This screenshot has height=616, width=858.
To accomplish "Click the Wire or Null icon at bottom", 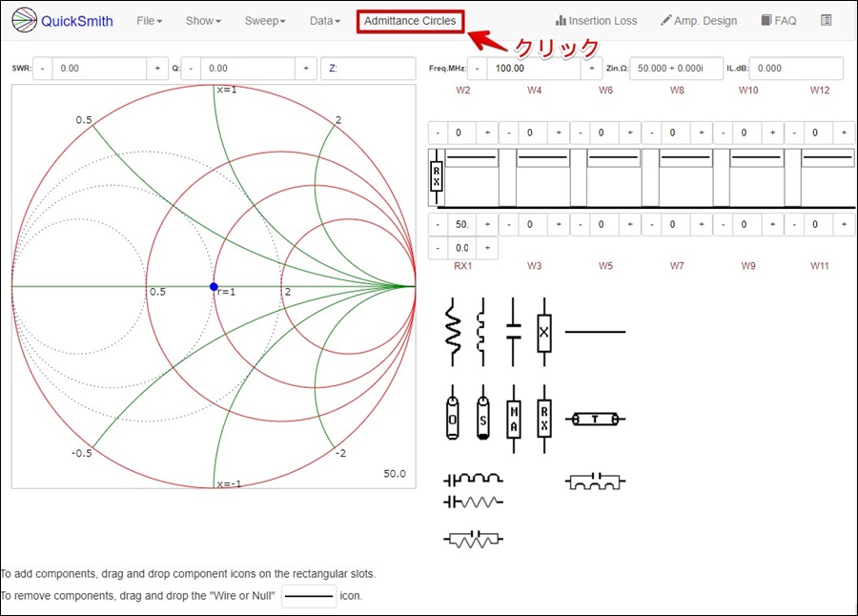I will 309,596.
